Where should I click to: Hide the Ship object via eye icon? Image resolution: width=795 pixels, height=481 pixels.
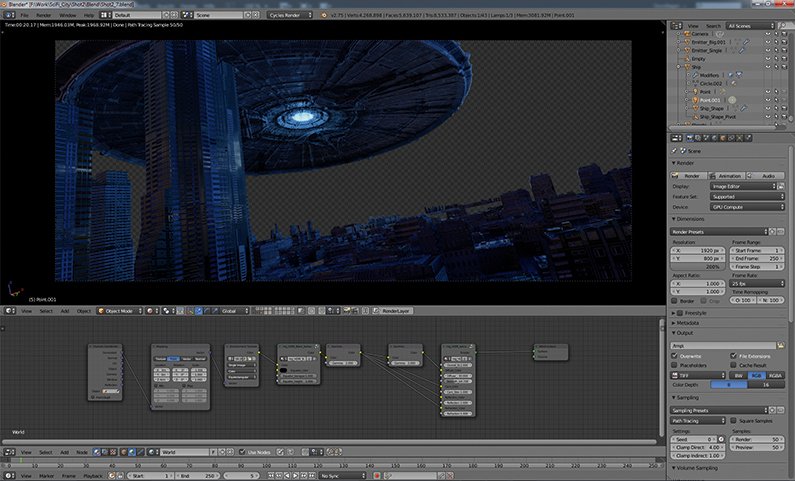pyautogui.click(x=768, y=67)
